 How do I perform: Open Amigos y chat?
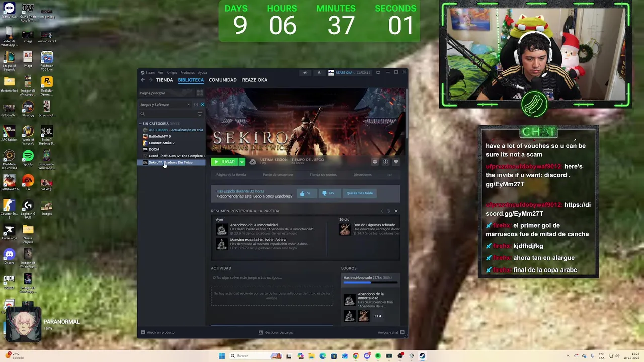point(391,332)
